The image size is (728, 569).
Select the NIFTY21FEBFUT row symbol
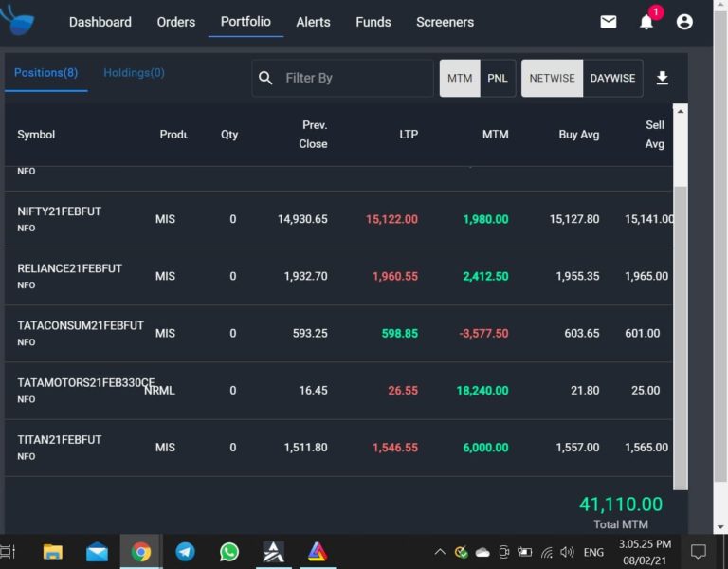click(x=59, y=211)
